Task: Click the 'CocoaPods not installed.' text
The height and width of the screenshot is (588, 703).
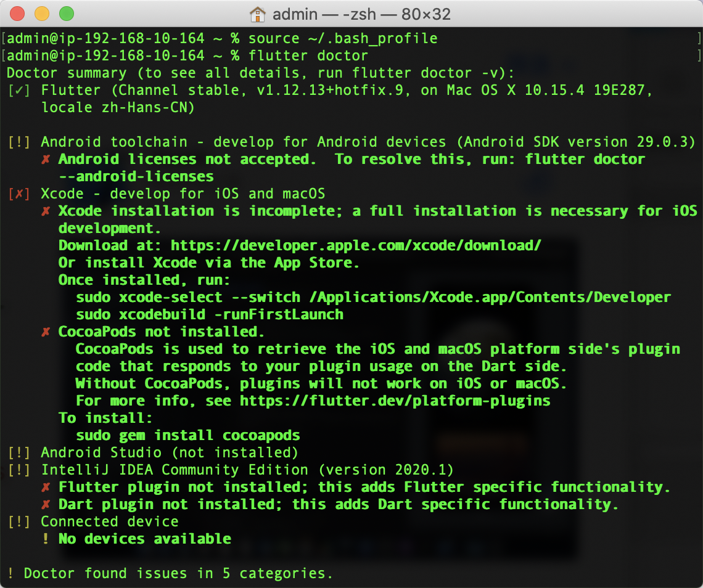Action: 162,332
